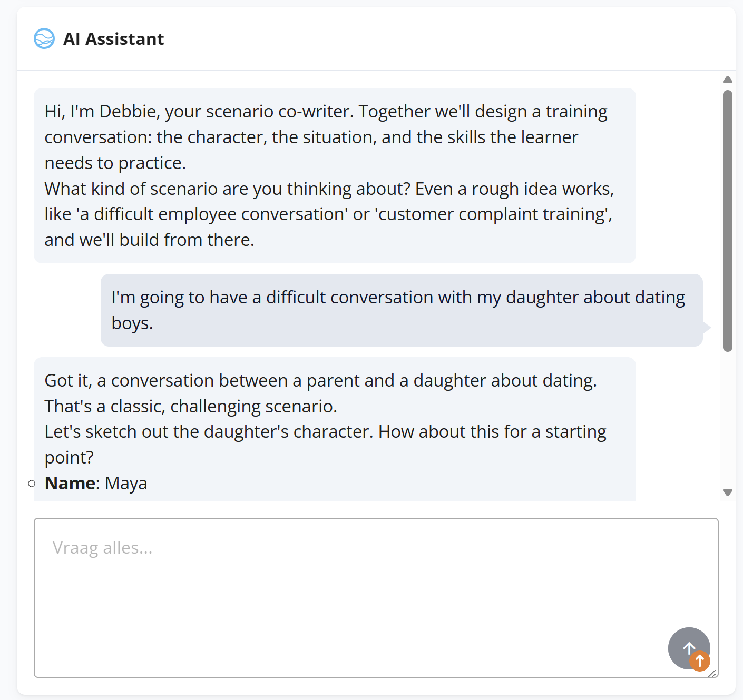Click the scrollbar down arrow
Viewport: 743px width, 700px height.
tap(728, 492)
